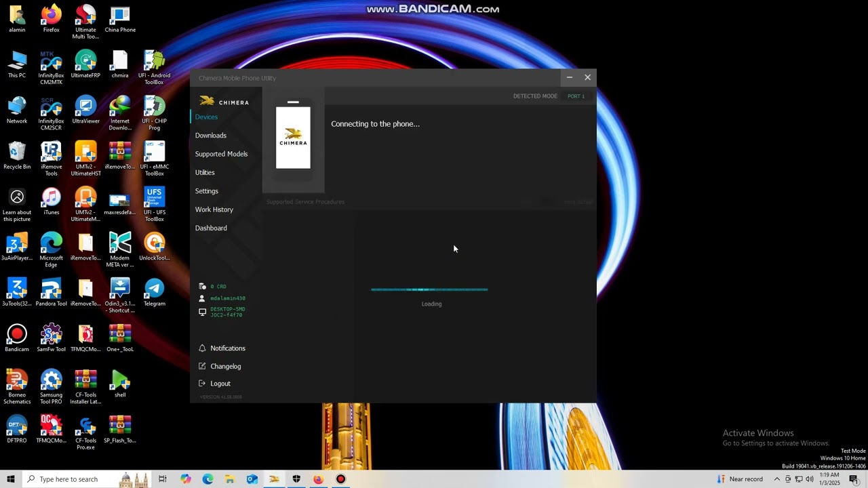Click the taskbar search box
The image size is (868, 488).
pos(87,479)
